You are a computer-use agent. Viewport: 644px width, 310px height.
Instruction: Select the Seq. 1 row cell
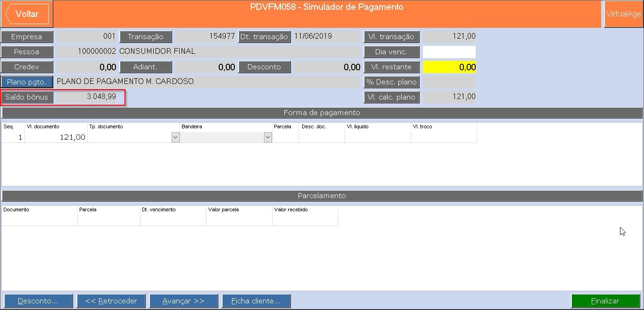(13, 137)
